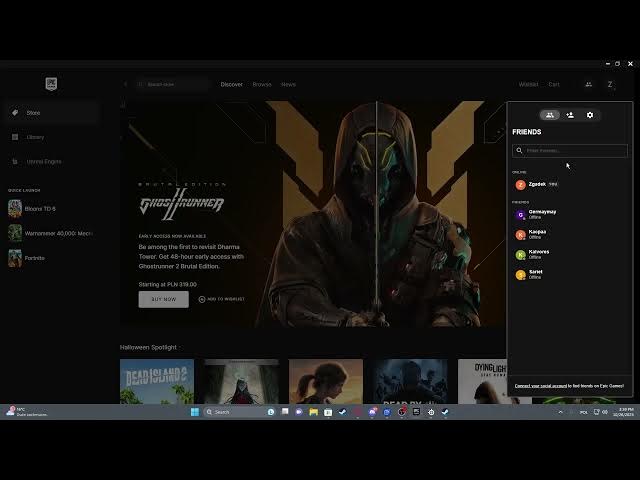
Task: Open the Library sidebar item
Action: [x=51, y=137]
